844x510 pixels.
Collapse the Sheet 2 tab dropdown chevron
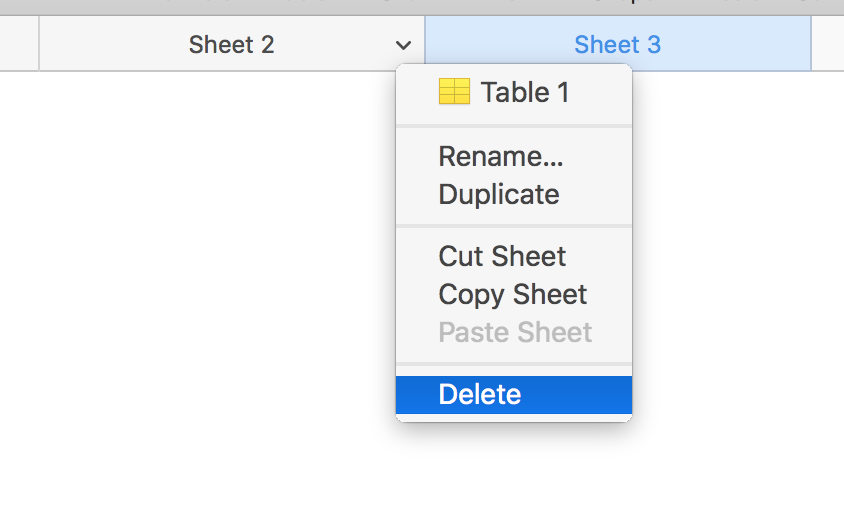pos(403,45)
